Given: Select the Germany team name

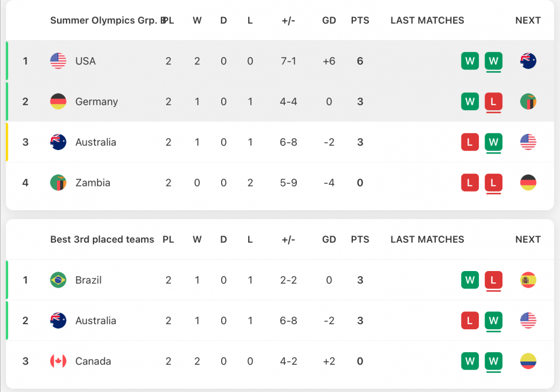Looking at the screenshot, I should [96, 101].
